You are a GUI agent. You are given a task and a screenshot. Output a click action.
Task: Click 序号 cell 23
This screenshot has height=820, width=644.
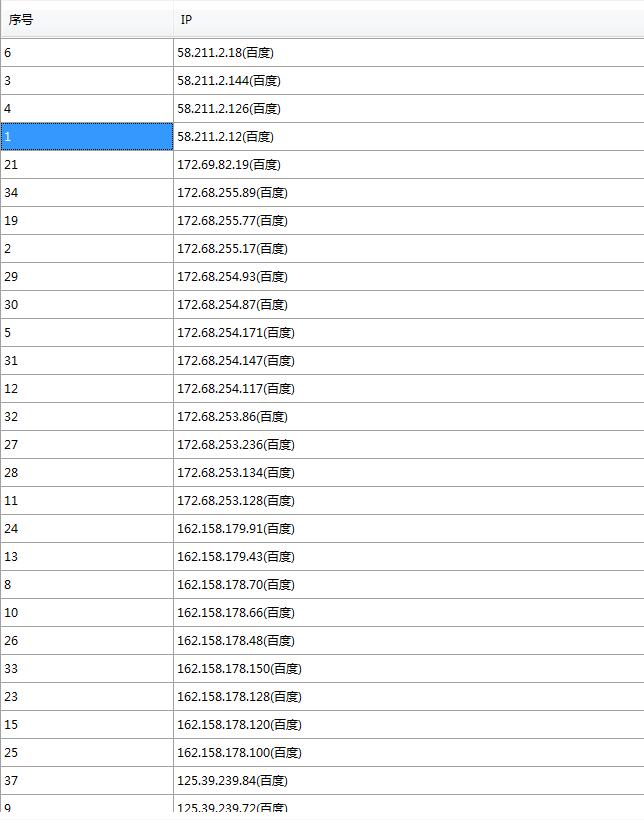(x=87, y=696)
